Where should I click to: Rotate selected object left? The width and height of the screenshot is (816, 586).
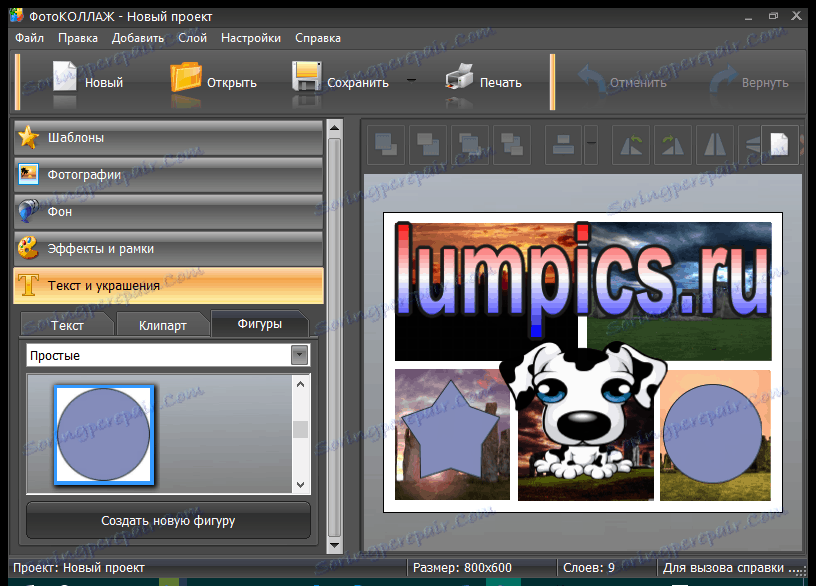click(631, 145)
